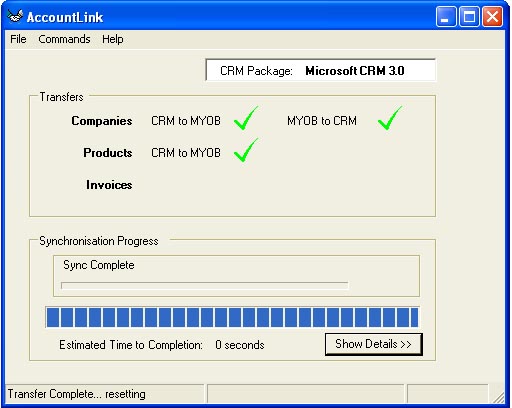Maximize the AccountLink window
This screenshot has width=512, height=408.
pyautogui.click(x=469, y=16)
